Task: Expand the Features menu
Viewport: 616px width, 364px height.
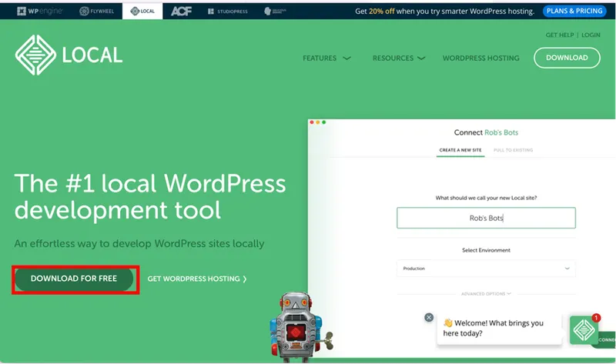Action: (326, 58)
